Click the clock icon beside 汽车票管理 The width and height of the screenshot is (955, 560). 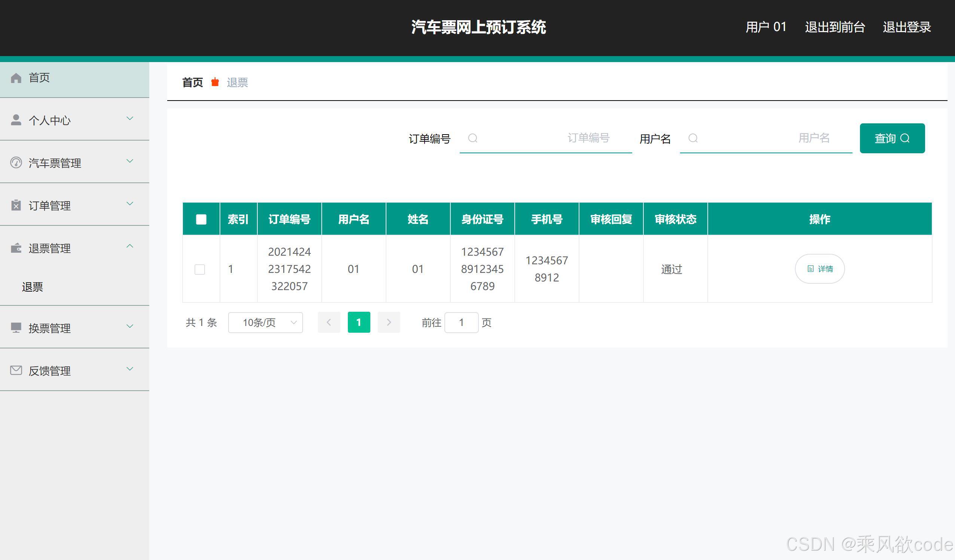pos(16,163)
